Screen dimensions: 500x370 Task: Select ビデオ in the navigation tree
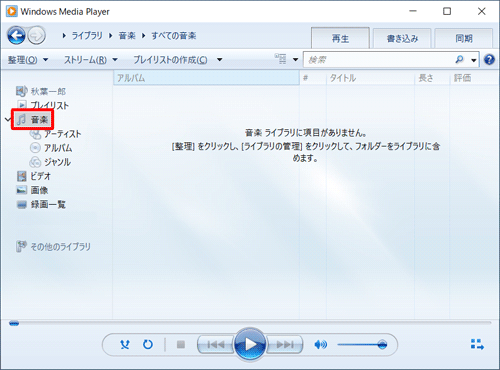click(x=40, y=176)
